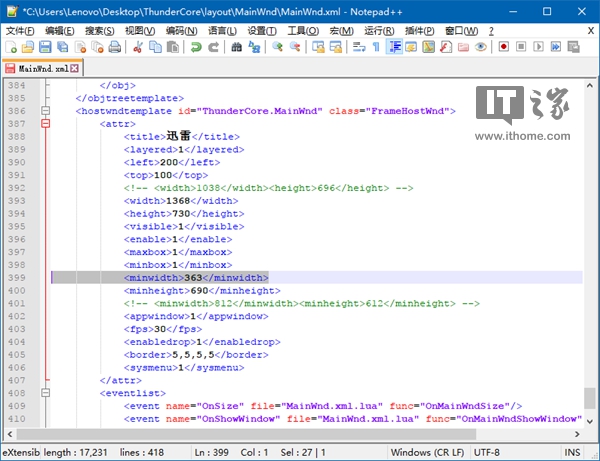
Task: Toggle show all characters pilcrow button
Action: pos(376,47)
